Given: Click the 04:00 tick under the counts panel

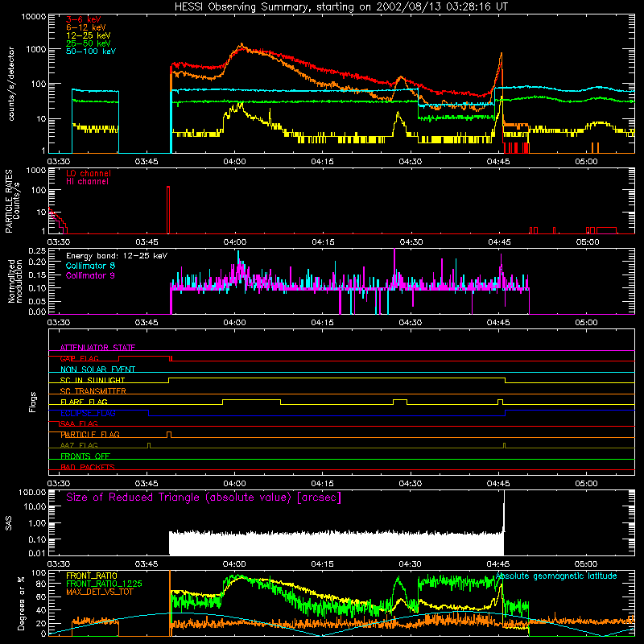Looking at the screenshot, I should 234,162.
